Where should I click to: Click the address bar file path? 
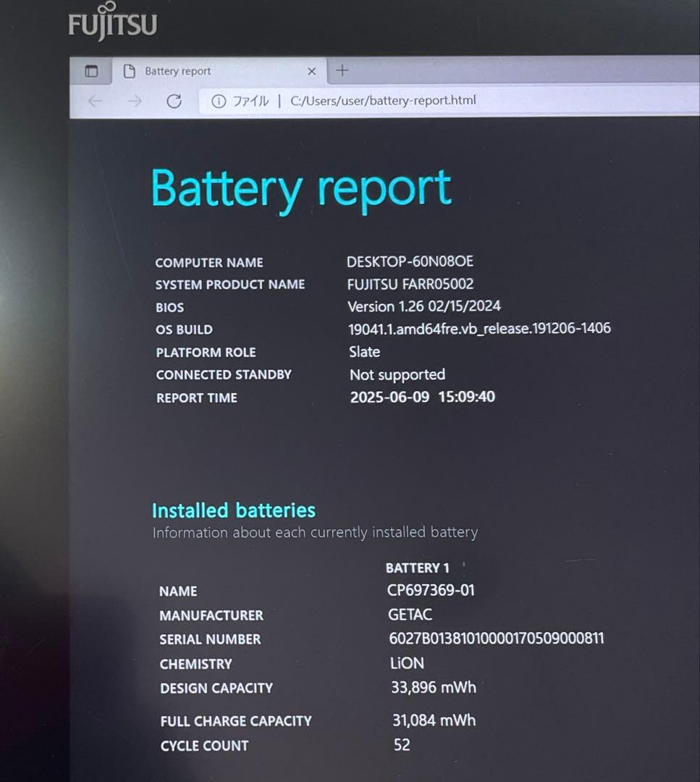(x=383, y=101)
